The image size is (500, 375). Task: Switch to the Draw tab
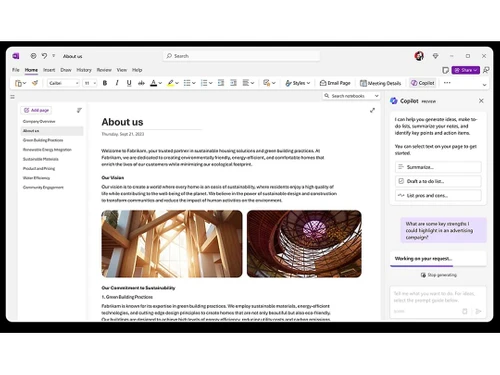(x=66, y=70)
